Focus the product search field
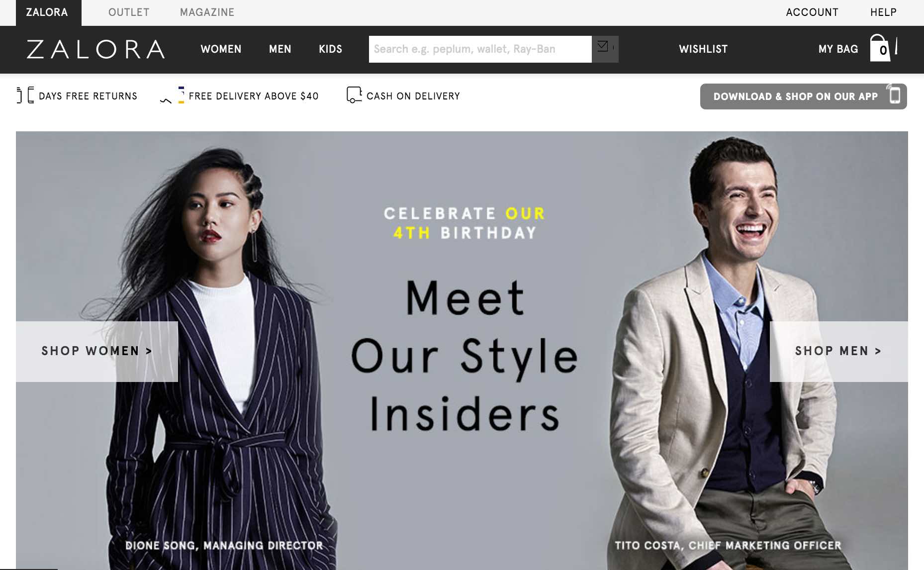 [x=480, y=49]
